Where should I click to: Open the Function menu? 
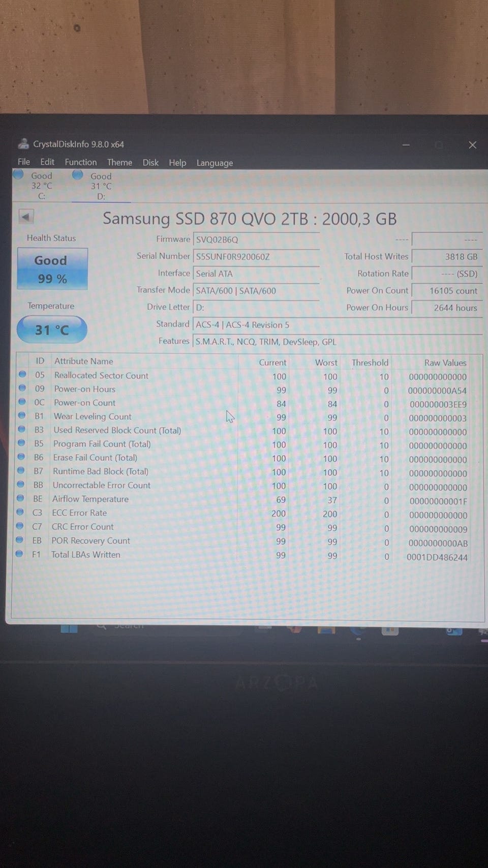pos(81,162)
